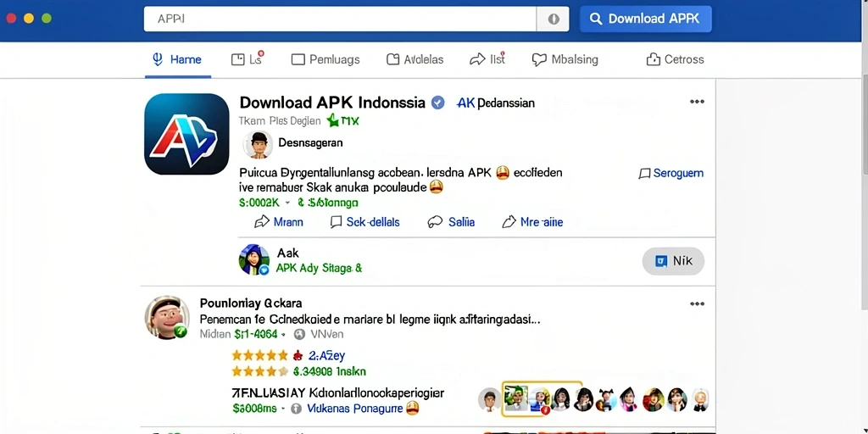The width and height of the screenshot is (868, 434).
Task: Click the globe icon beside VNven
Action: click(300, 334)
